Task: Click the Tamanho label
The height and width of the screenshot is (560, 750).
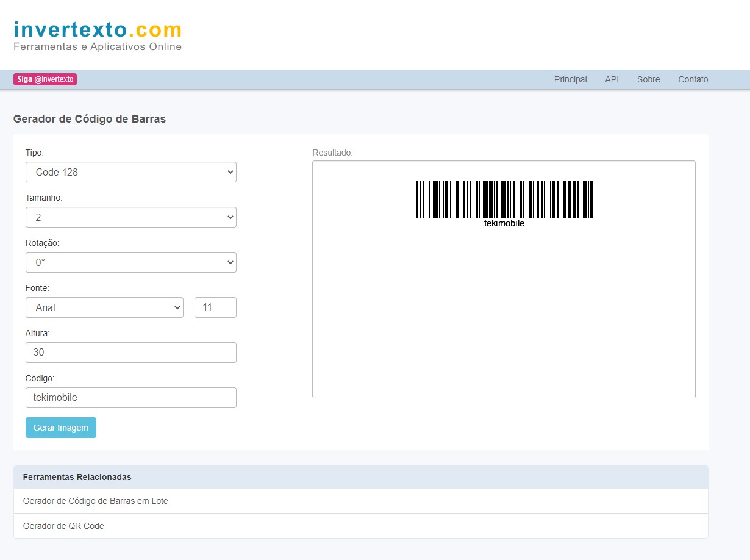Action: tap(44, 198)
